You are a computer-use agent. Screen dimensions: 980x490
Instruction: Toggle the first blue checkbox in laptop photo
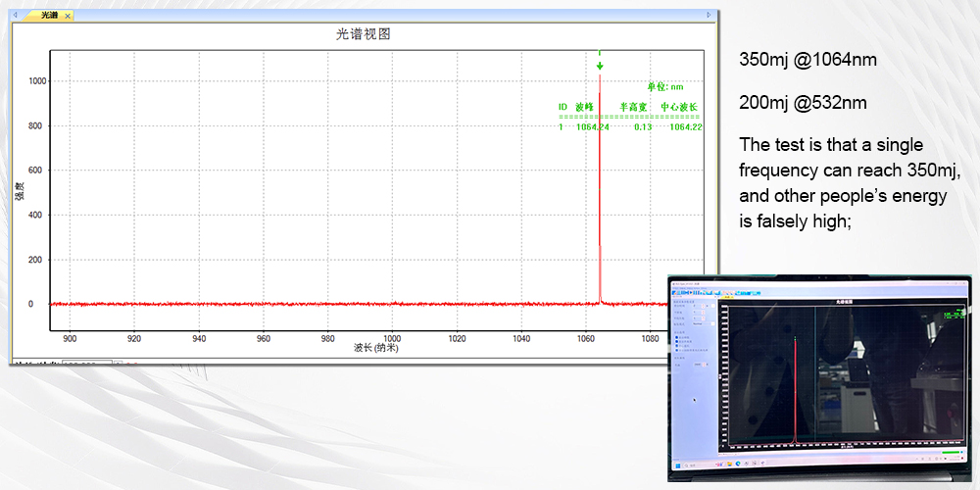(677, 338)
